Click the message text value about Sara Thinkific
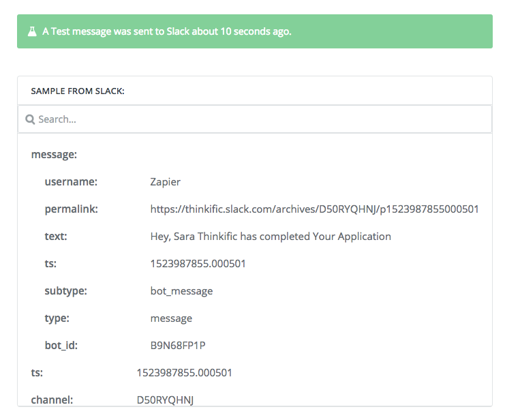This screenshot has height=420, width=505. click(x=271, y=237)
